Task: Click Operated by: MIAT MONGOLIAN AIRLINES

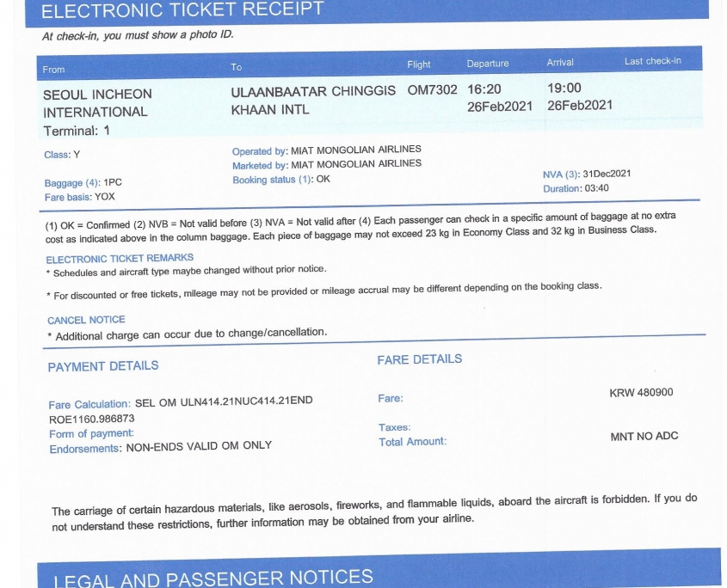Action: click(326, 150)
